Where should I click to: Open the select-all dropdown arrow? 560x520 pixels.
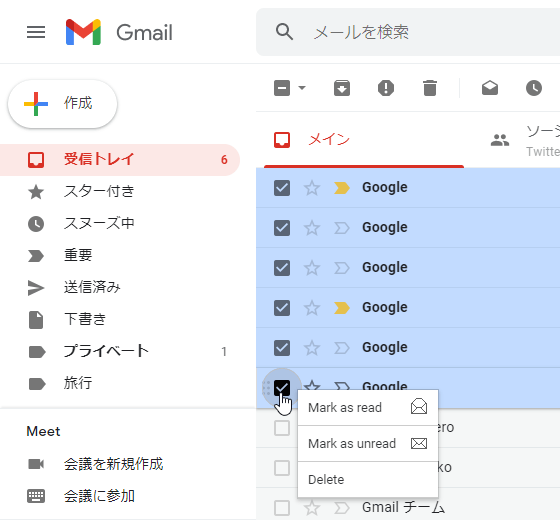(302, 88)
